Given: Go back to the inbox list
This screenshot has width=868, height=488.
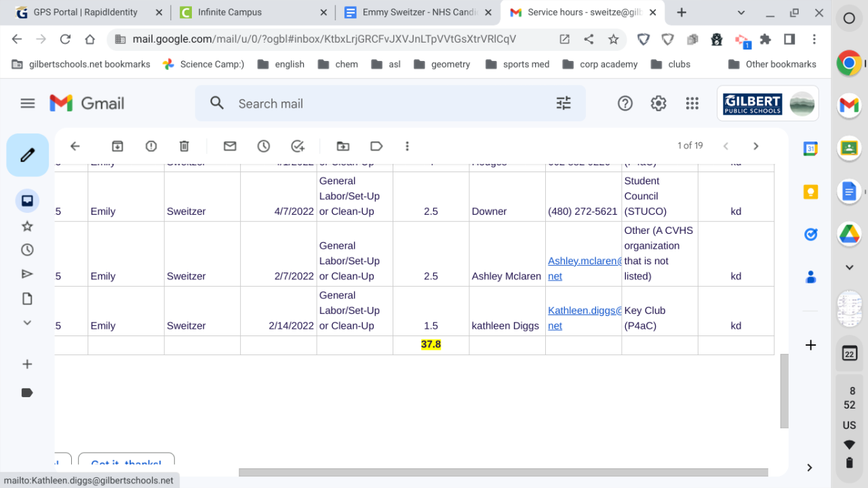Looking at the screenshot, I should [x=75, y=146].
